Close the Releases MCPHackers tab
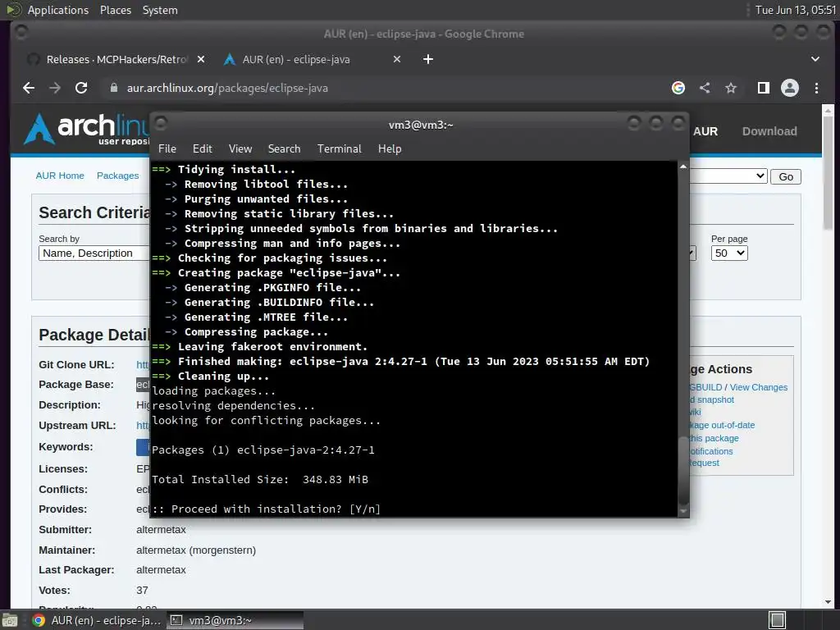Viewport: 840px width, 630px height. [201, 59]
